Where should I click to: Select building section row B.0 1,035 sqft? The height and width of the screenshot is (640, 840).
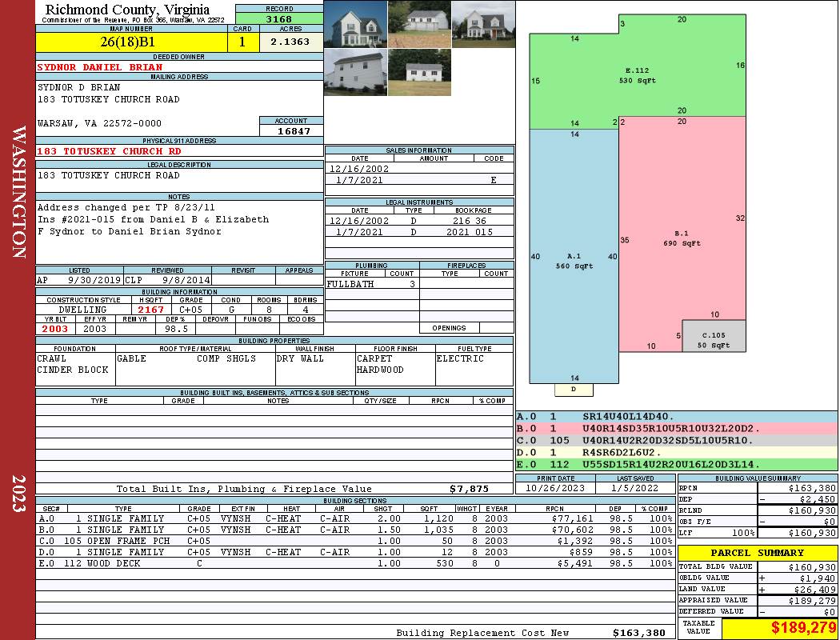[x=355, y=530]
